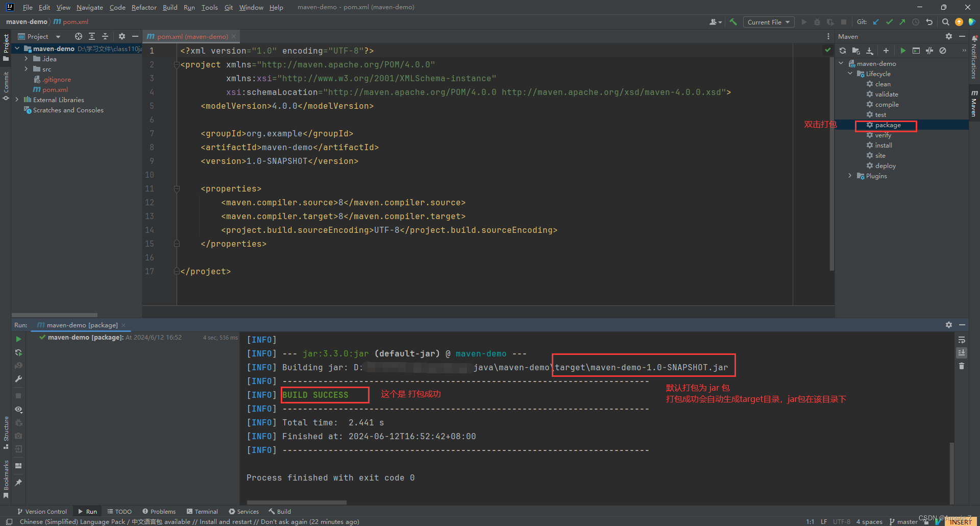Clear Run console with trash icon
This screenshot has width=980, height=526.
[962, 366]
